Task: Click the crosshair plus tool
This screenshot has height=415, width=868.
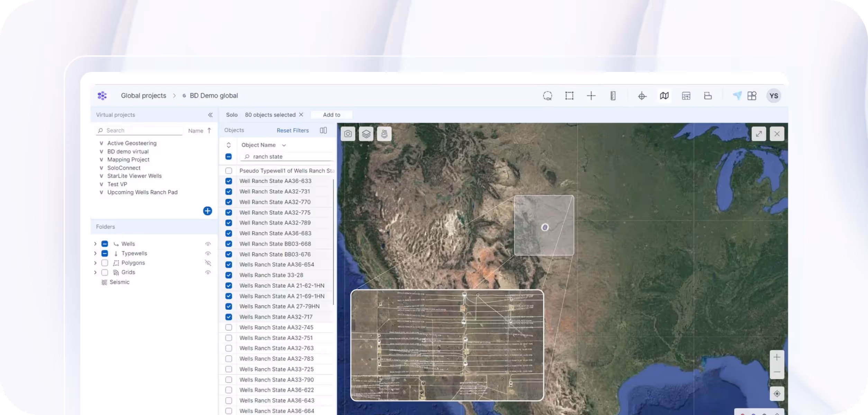Action: click(591, 96)
